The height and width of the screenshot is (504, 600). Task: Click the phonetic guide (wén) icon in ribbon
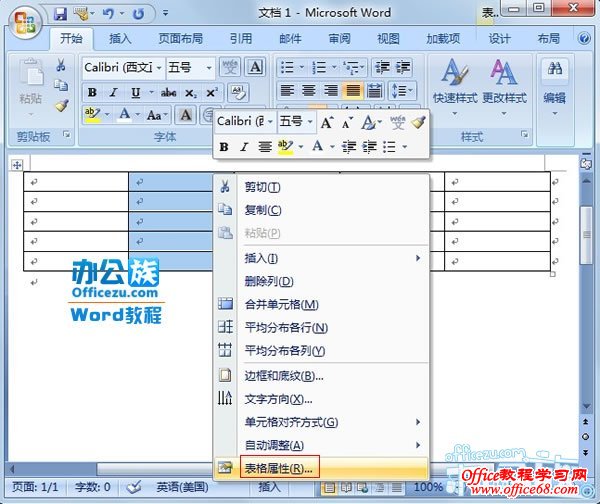click(x=230, y=67)
